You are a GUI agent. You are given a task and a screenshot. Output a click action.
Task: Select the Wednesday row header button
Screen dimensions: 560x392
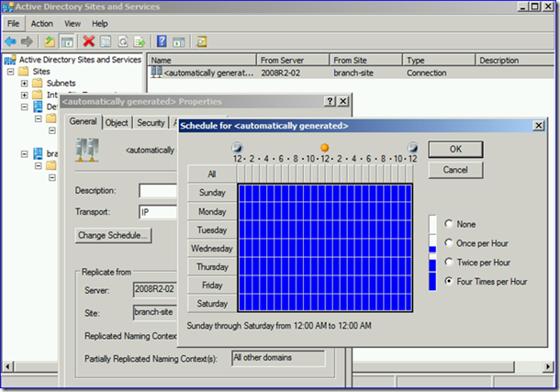coord(212,249)
